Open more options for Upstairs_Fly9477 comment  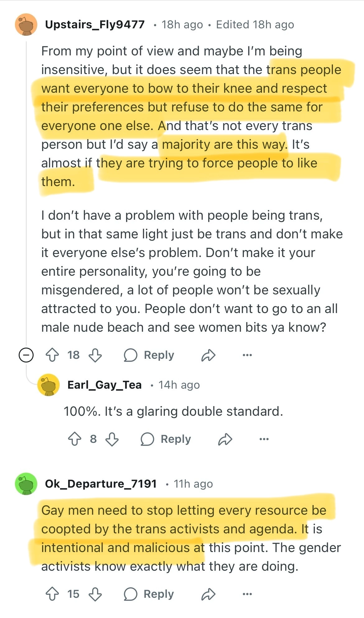point(247,355)
